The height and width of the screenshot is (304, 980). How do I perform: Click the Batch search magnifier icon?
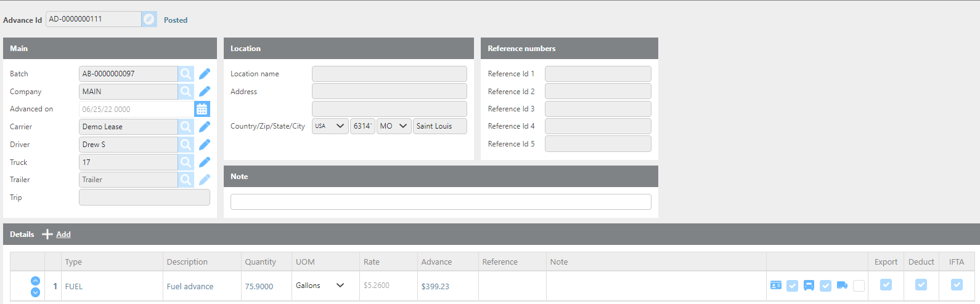coord(186,74)
